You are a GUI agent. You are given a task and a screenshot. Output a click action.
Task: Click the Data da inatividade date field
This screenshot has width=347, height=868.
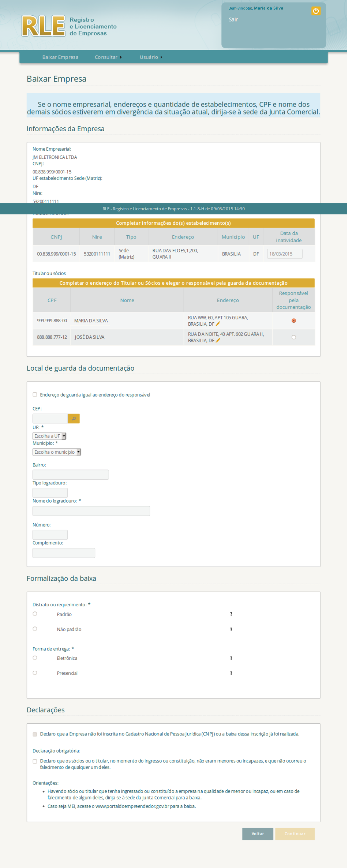[x=285, y=254]
